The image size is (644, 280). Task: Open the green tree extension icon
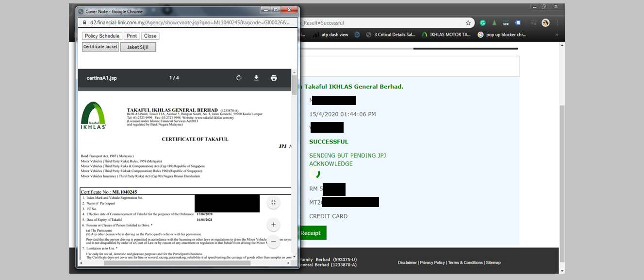(x=495, y=23)
